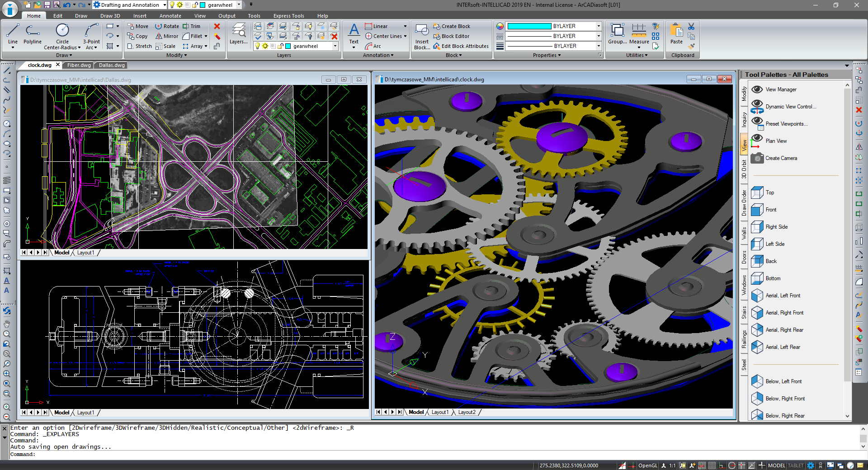Expand the Modify panel
868x470 pixels.
[176, 55]
